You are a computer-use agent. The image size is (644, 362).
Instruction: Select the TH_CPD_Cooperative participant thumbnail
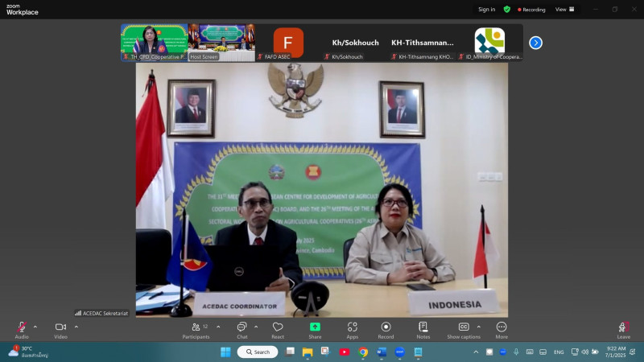click(154, 43)
